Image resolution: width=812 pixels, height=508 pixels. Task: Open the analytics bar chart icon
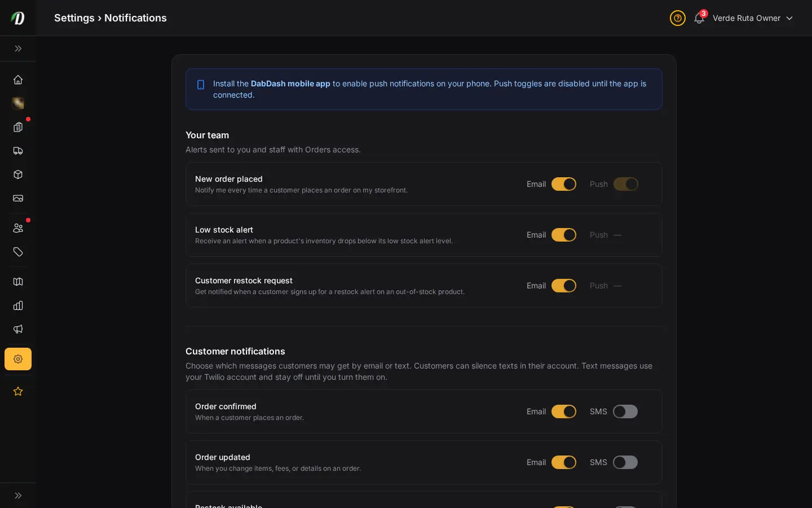[x=18, y=305]
